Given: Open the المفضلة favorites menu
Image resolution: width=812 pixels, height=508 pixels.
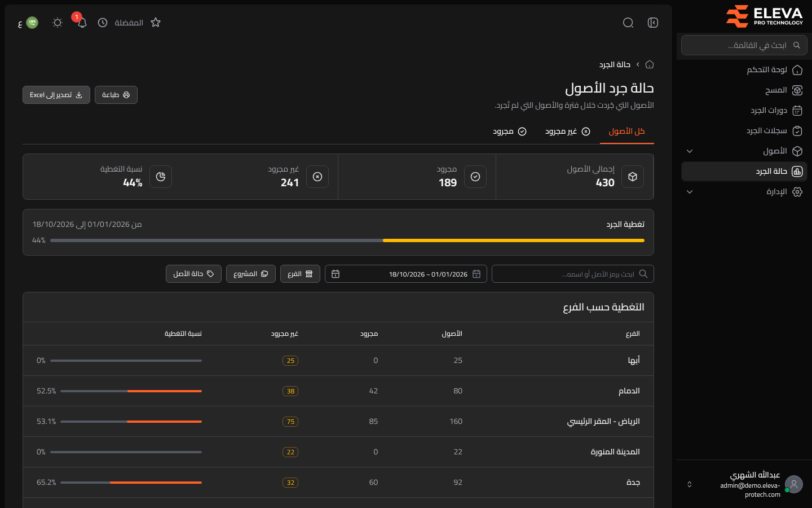Looking at the screenshot, I should coord(129,23).
